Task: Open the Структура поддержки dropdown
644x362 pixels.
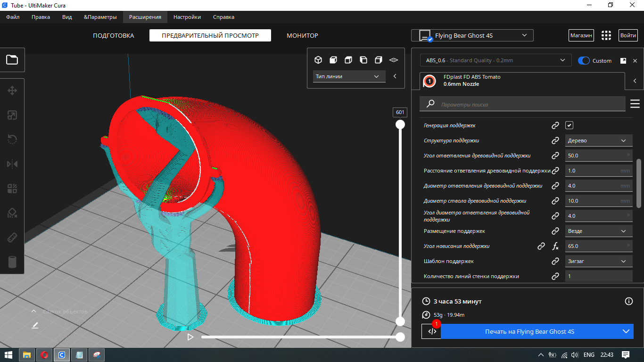Action: coord(598,140)
